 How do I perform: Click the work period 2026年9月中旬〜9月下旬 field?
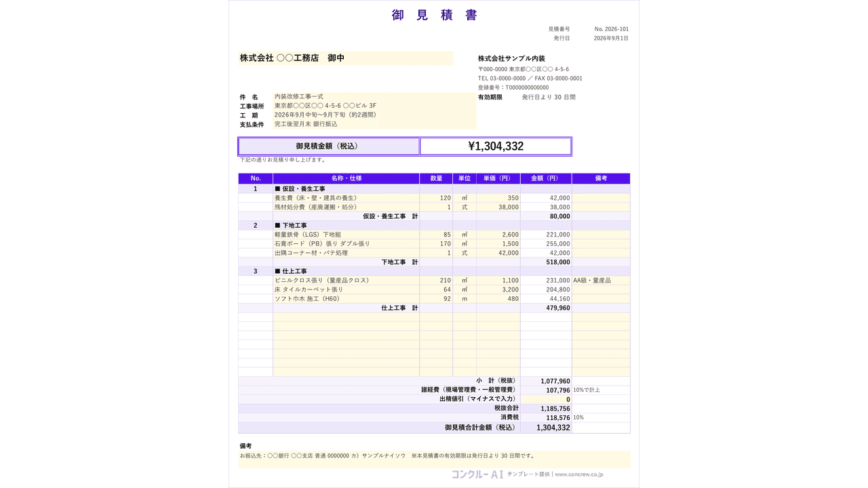(x=375, y=115)
